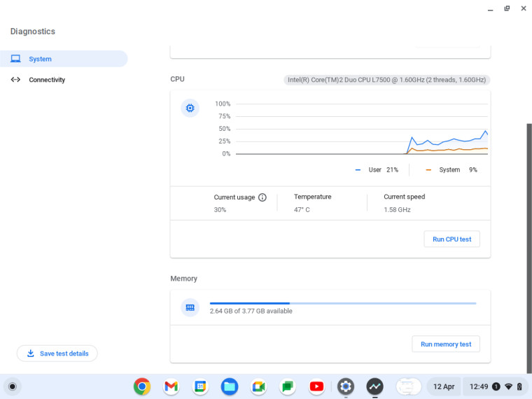Open the launcher circle button
This screenshot has width=532, height=399.
(x=13, y=386)
